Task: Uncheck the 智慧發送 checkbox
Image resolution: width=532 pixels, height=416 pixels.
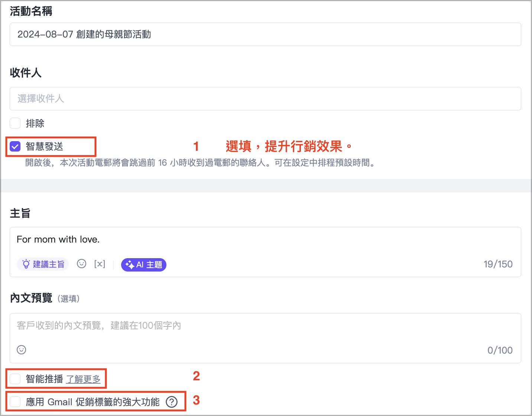Action: coord(15,147)
